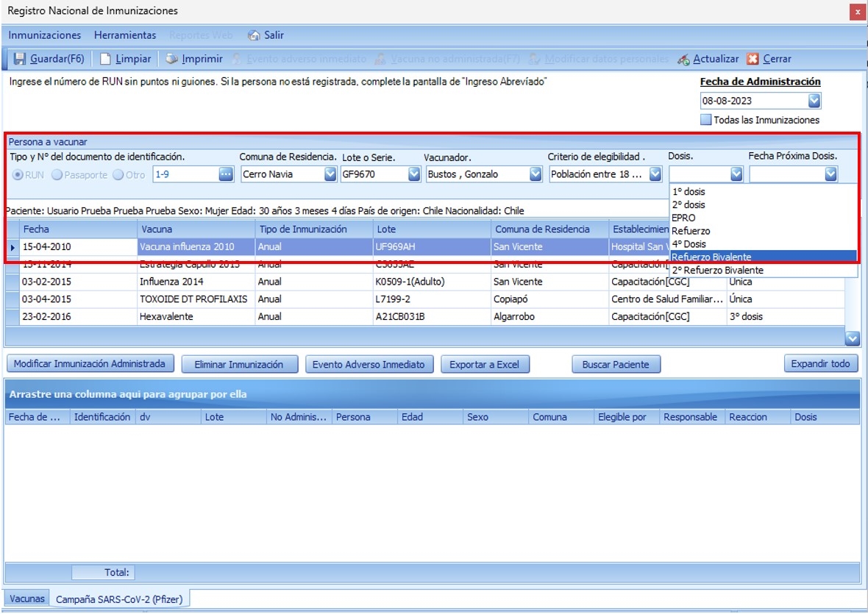The height and width of the screenshot is (614, 868).
Task: Expand the Comuna de Residencia dropdown
Action: click(330, 174)
